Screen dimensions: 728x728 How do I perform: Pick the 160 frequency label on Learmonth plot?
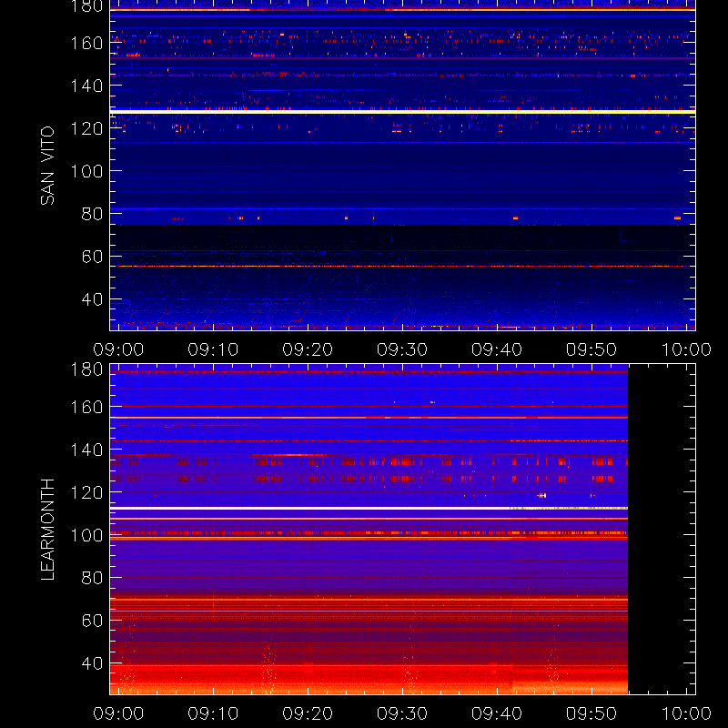pos(86,407)
